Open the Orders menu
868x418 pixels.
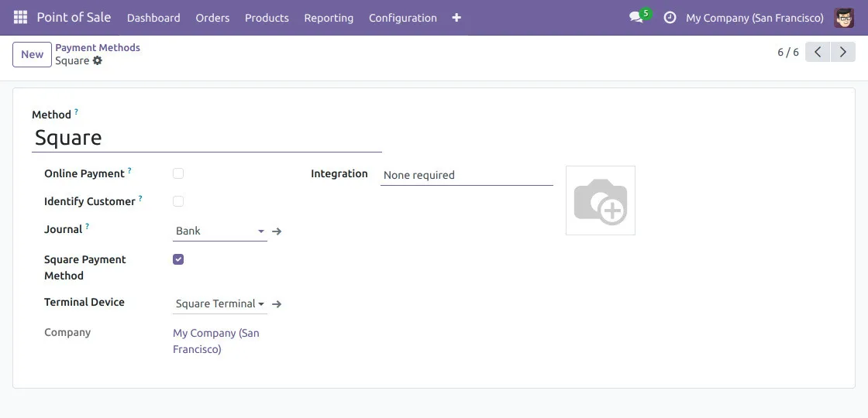click(x=212, y=18)
